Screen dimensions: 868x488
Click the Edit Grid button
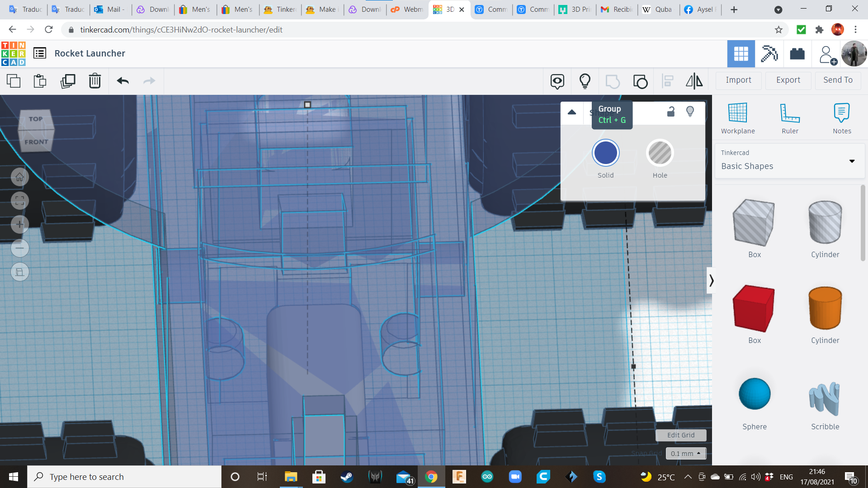tap(680, 435)
